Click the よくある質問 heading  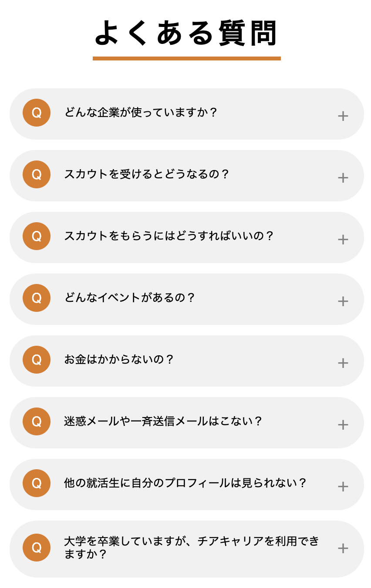(186, 33)
